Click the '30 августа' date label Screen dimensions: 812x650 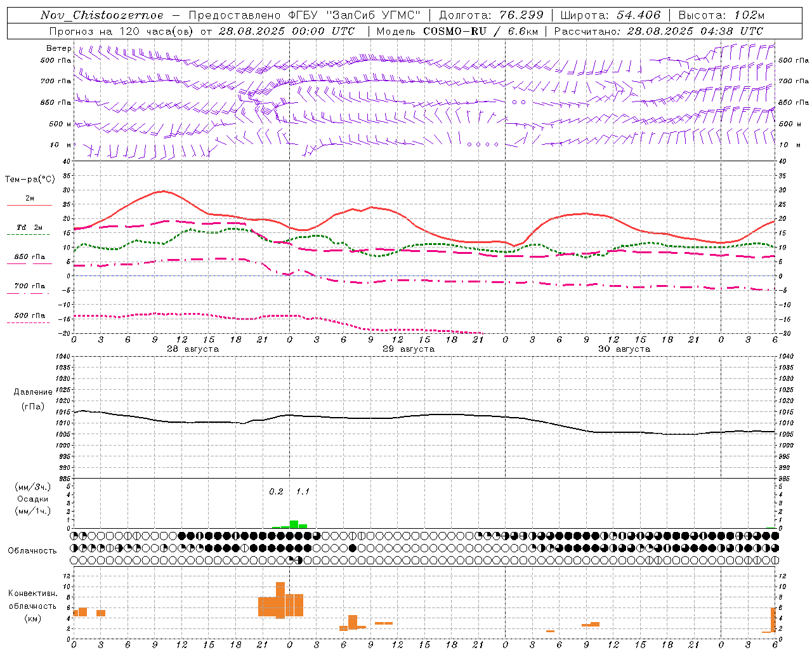pyautogui.click(x=624, y=349)
